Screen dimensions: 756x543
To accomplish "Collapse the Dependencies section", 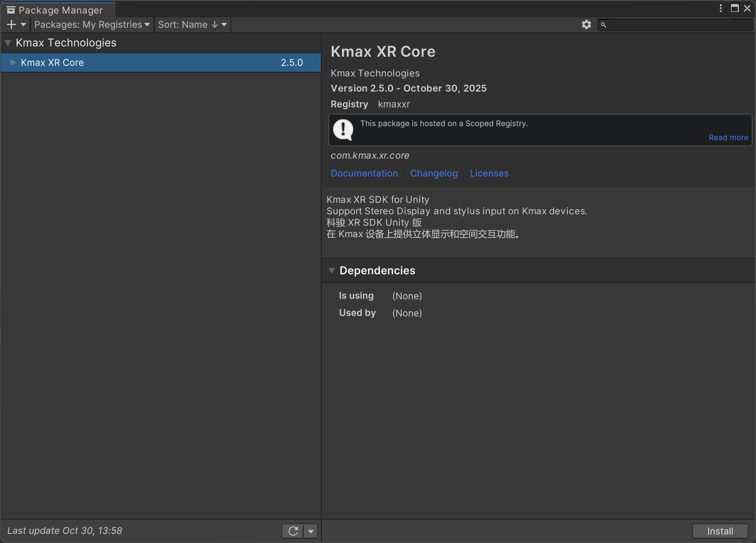I will click(332, 270).
